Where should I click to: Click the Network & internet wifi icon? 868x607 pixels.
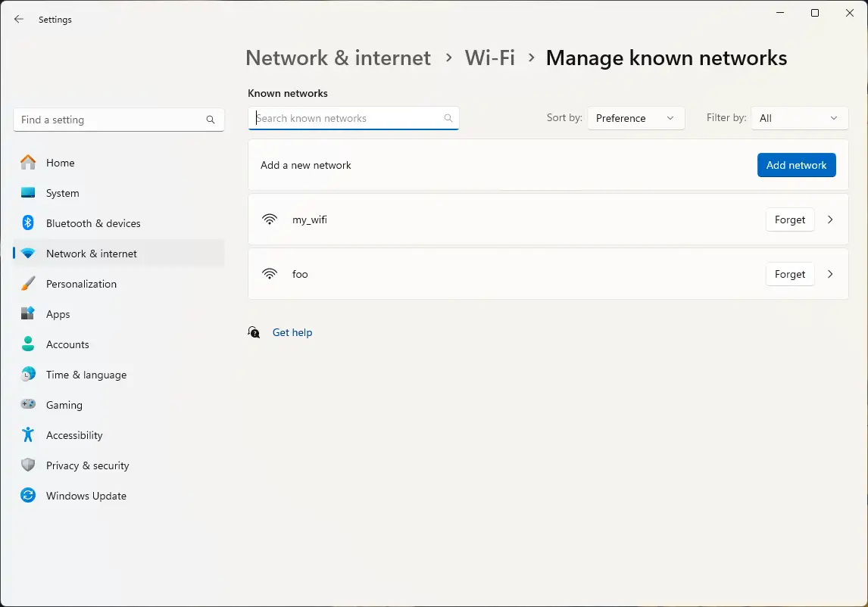click(28, 253)
